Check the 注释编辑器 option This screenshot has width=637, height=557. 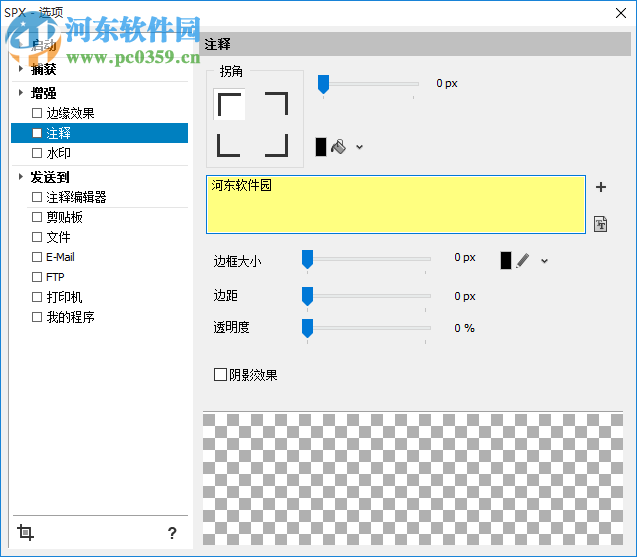click(37, 197)
